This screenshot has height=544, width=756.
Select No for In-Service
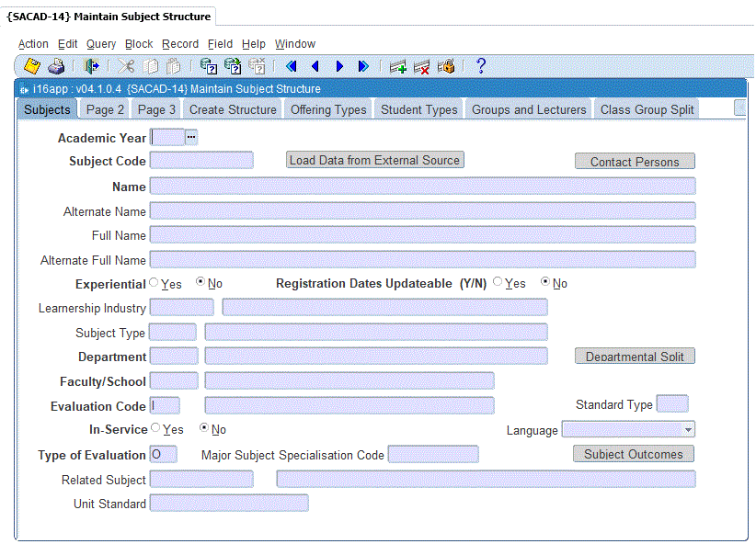pos(204,427)
